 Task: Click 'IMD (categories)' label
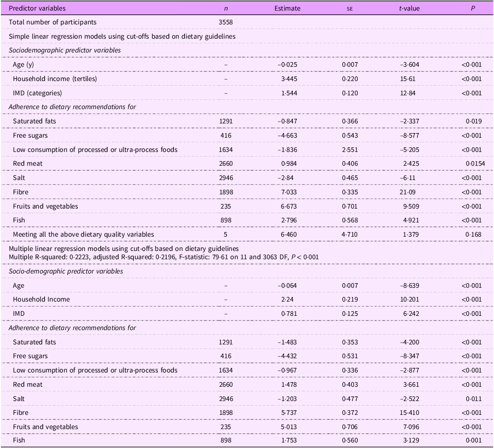pyautogui.click(x=37, y=93)
